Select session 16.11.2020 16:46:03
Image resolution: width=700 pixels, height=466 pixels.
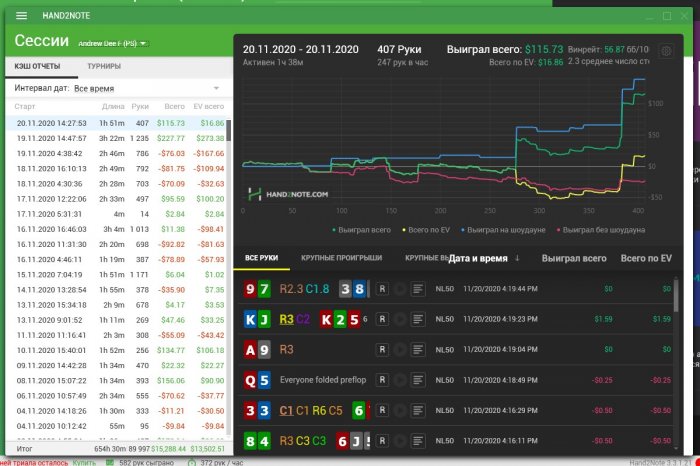(x=117, y=229)
